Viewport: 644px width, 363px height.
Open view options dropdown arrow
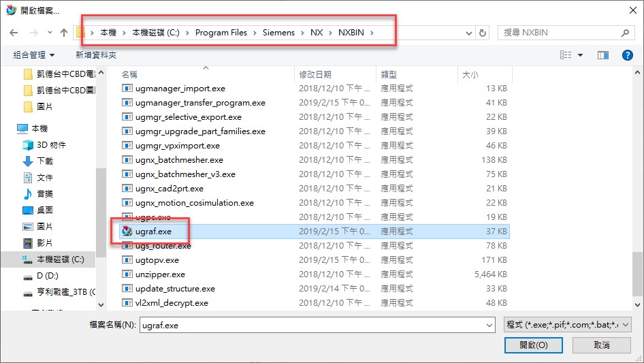(x=580, y=54)
